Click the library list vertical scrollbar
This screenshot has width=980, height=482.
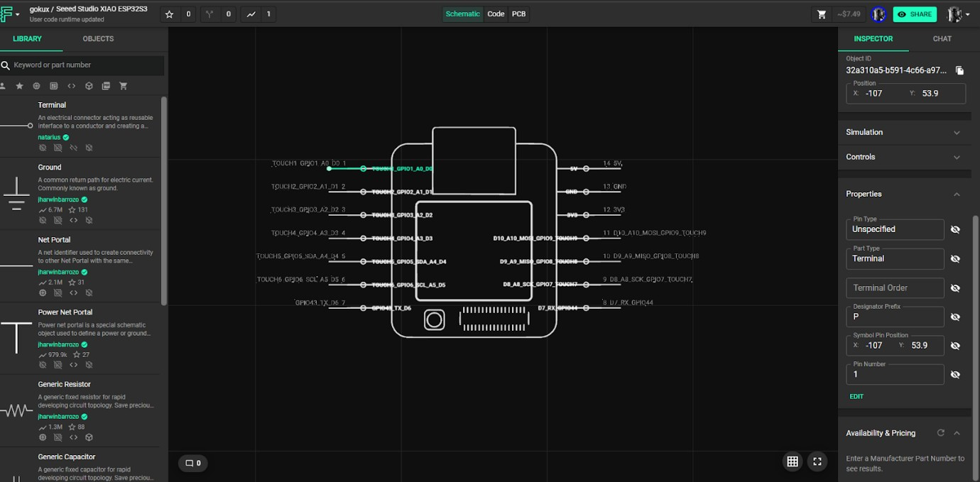[x=164, y=201]
